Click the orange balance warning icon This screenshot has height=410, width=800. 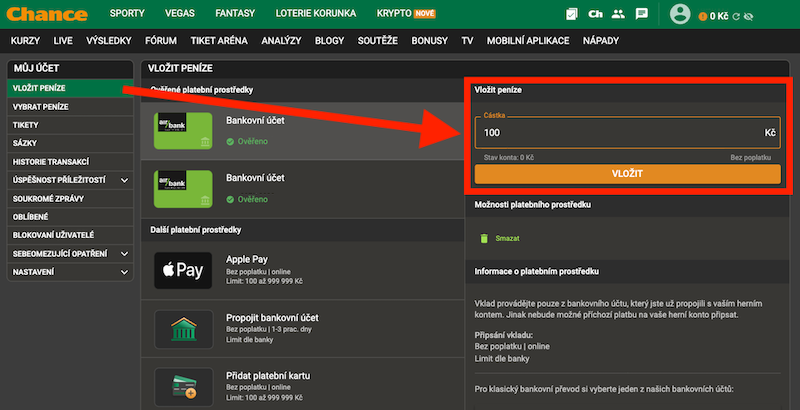(702, 15)
